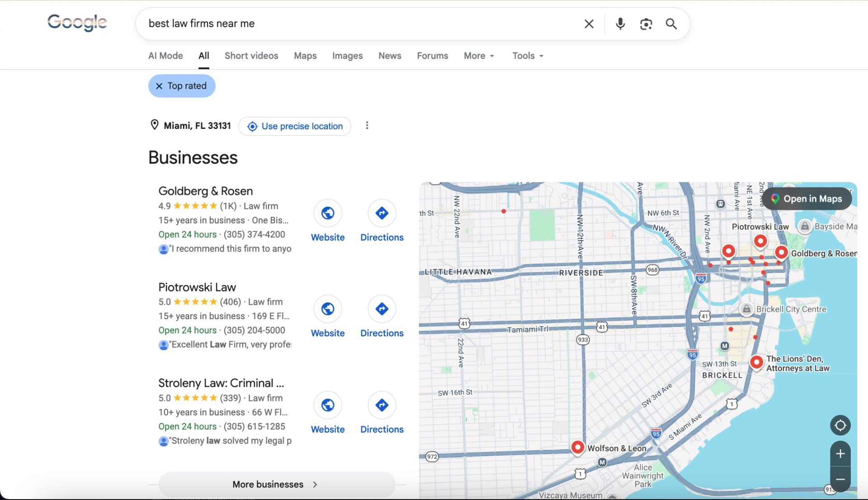Click Brickell City Centre map marker
Screen dimensions: 868x500
pyautogui.click(x=746, y=309)
